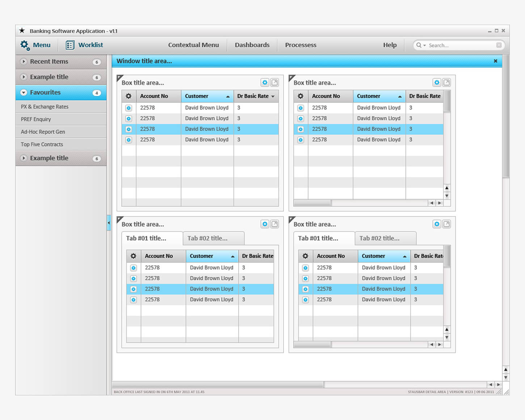Pop out the bottom-left box
This screenshot has width=525, height=420.
275,224
